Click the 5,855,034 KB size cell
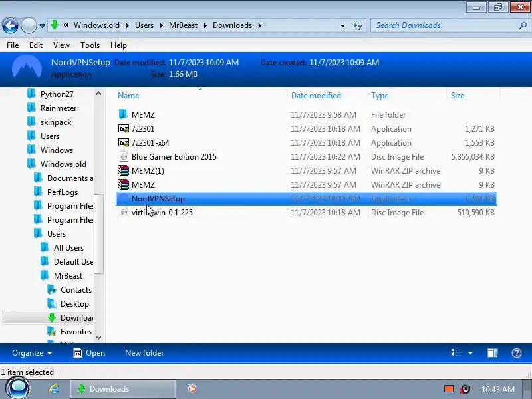This screenshot has height=399, width=532. pyautogui.click(x=473, y=157)
